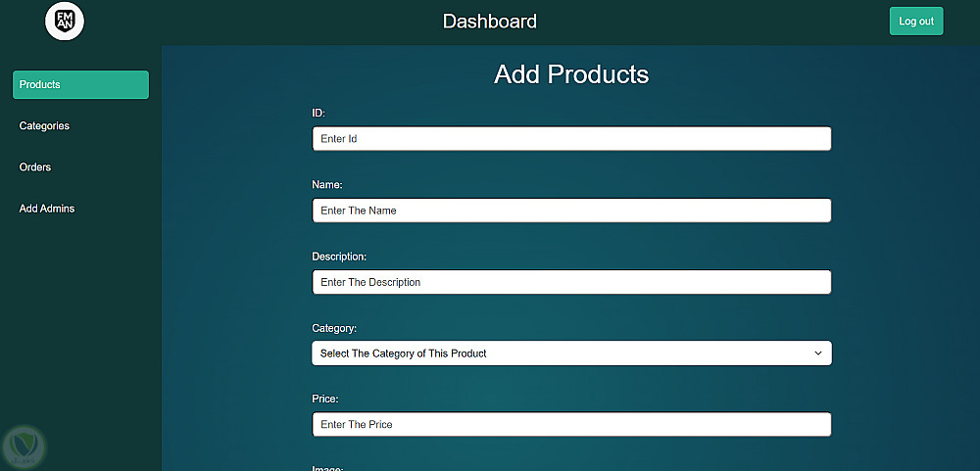Click the Price: field label
980x471 pixels.
[x=325, y=400]
